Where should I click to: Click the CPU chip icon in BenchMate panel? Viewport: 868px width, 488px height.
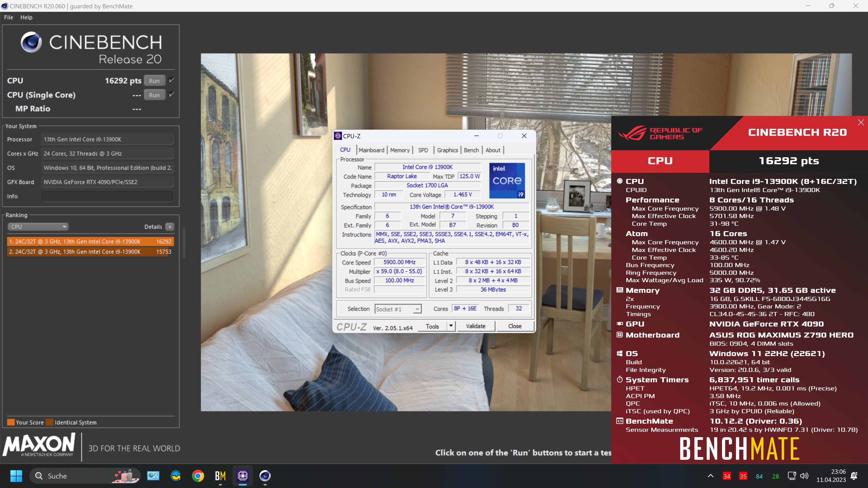coord(620,181)
